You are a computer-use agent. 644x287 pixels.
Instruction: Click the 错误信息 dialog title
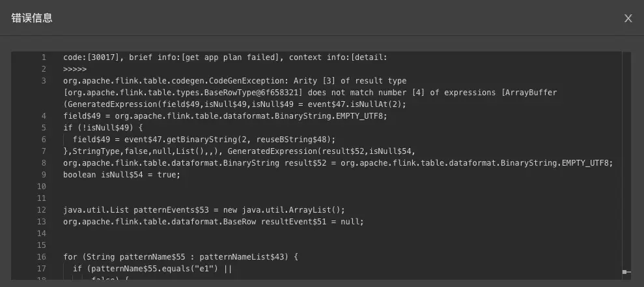click(x=32, y=18)
